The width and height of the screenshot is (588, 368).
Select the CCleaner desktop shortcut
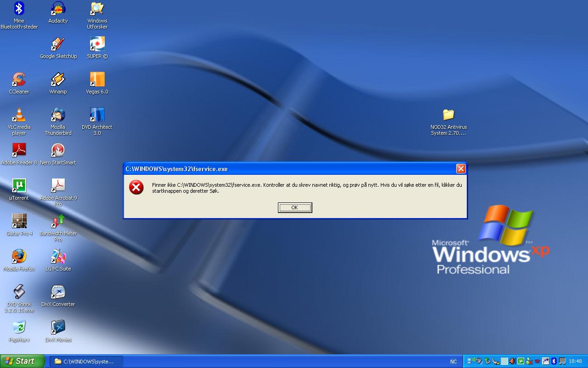[x=19, y=83]
